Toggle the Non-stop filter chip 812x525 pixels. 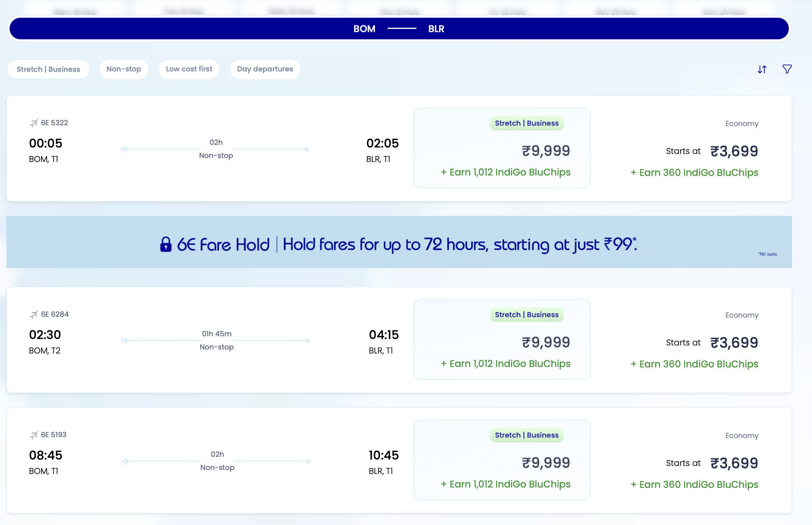124,69
